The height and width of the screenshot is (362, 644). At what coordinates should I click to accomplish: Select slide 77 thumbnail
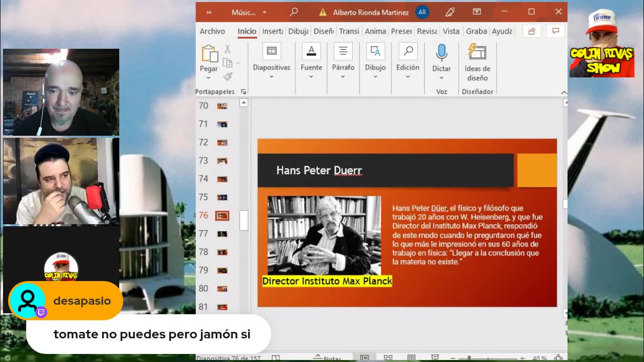[x=222, y=234]
